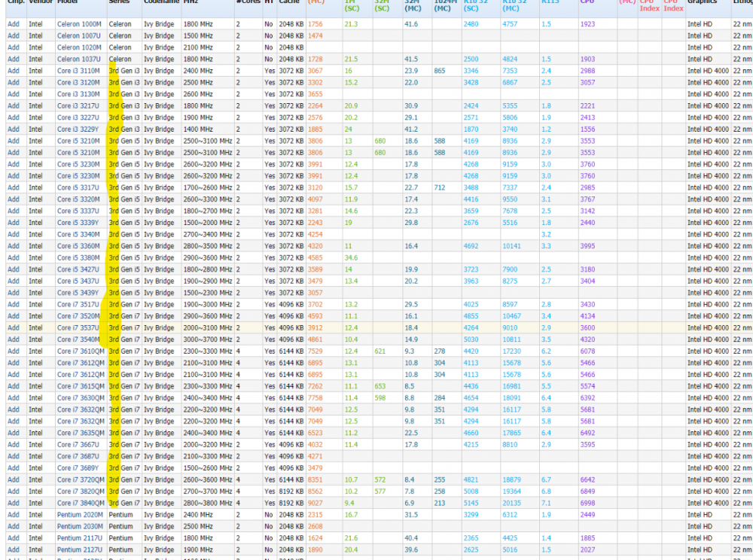The height and width of the screenshot is (560, 753).
Task: Click Add link for Core i7 3687U row
Action: [x=14, y=456]
